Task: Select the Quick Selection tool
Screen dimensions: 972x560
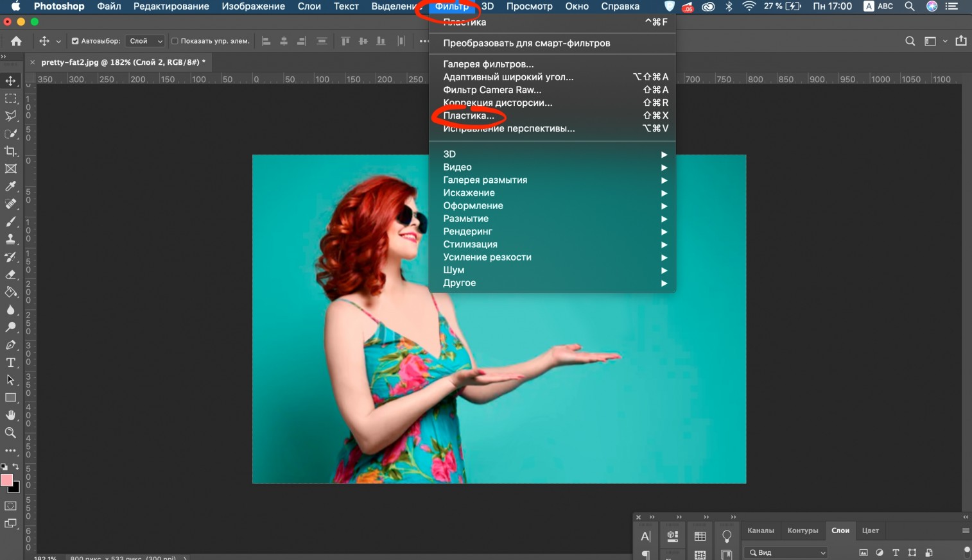Action: [11, 133]
